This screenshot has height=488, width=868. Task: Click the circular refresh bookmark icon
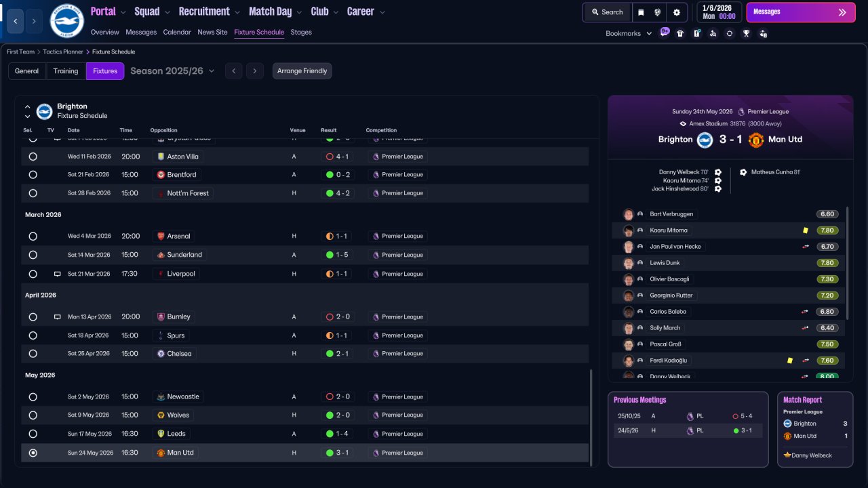pos(729,33)
